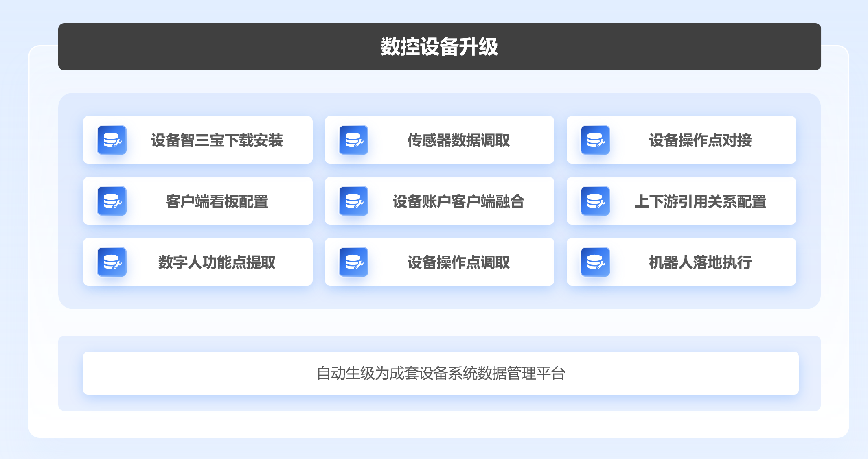868x459 pixels.
Task: Open 机器人落地执行 card label
Action: click(x=700, y=262)
